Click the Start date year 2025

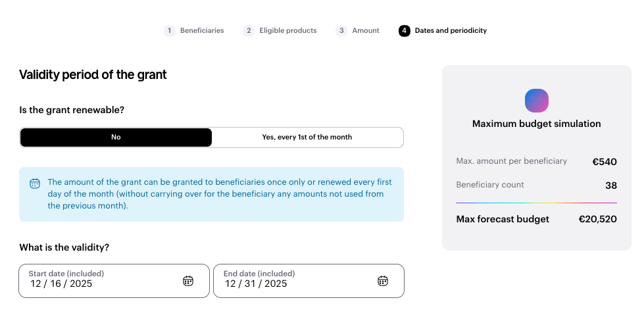[x=81, y=284]
